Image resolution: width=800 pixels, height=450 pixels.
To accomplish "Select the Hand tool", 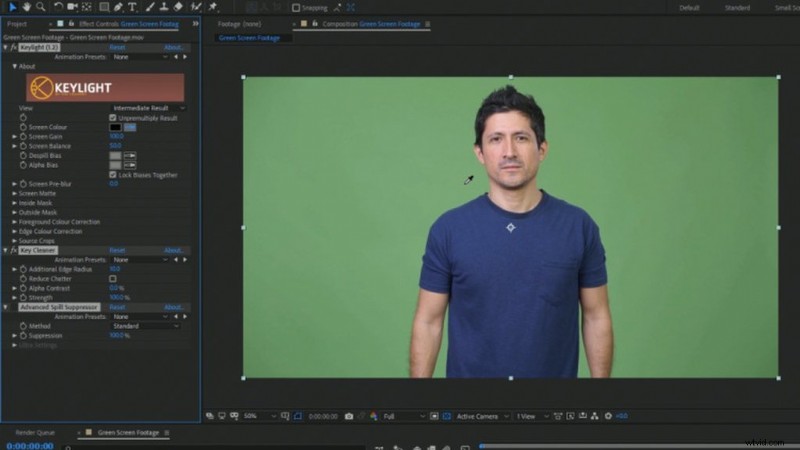I will (x=26, y=7).
